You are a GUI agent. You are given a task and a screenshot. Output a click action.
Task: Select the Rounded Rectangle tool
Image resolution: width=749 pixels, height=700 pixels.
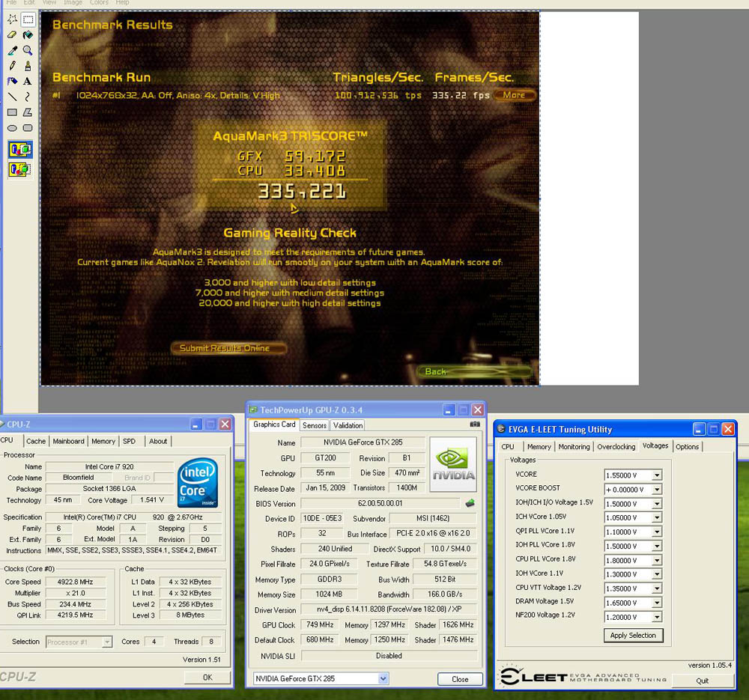click(x=28, y=128)
